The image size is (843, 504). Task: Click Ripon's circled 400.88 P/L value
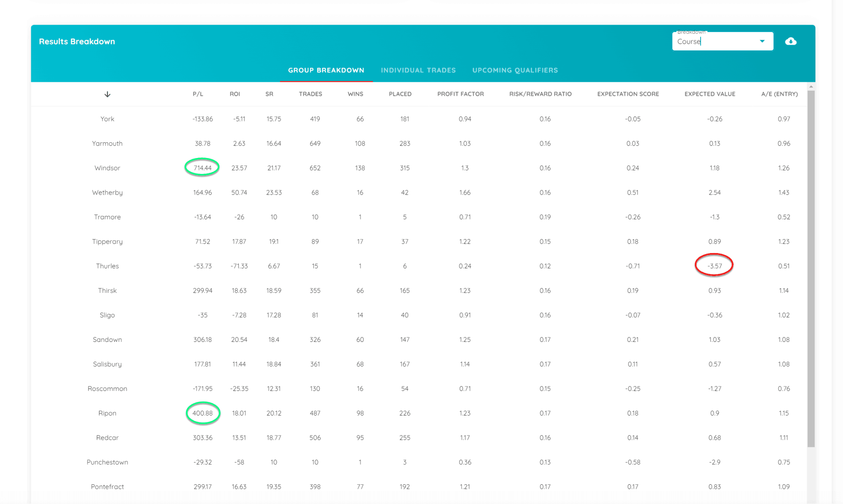point(203,413)
